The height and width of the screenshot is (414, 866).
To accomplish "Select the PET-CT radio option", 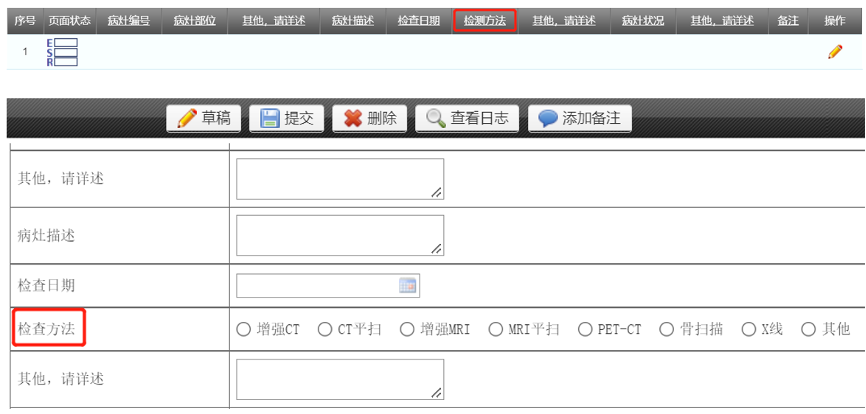I will pos(585,330).
